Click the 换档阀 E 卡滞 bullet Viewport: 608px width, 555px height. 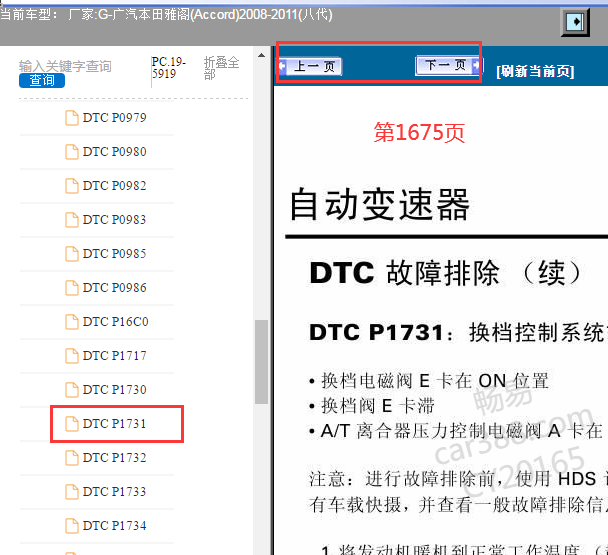point(372,406)
